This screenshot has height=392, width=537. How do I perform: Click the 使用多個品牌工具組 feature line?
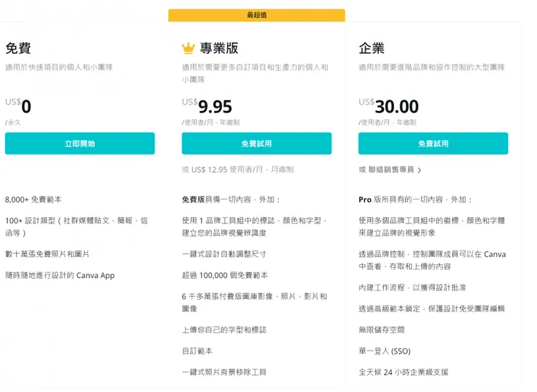point(432,226)
